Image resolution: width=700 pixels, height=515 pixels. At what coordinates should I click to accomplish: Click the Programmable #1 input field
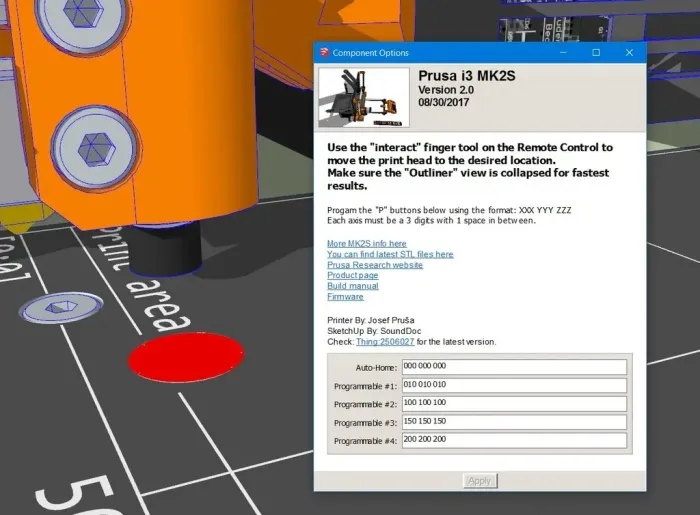[514, 385]
